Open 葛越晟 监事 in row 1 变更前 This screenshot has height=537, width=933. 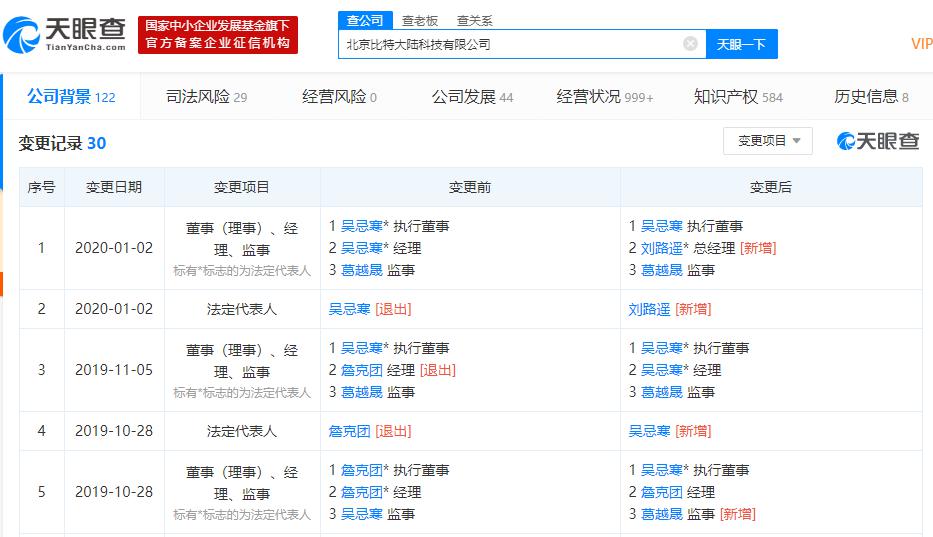tap(362, 270)
